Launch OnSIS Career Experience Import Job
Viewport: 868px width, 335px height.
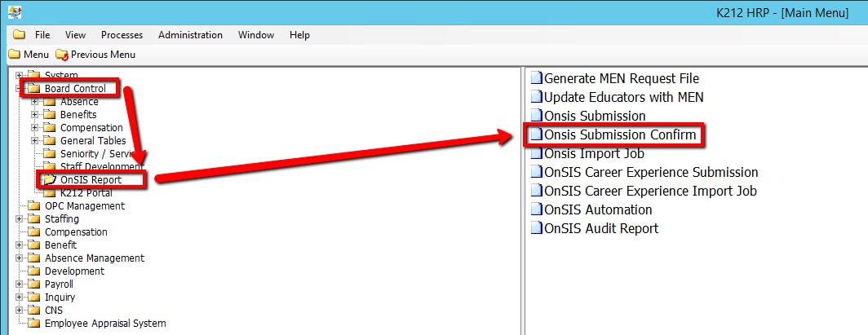coord(650,192)
